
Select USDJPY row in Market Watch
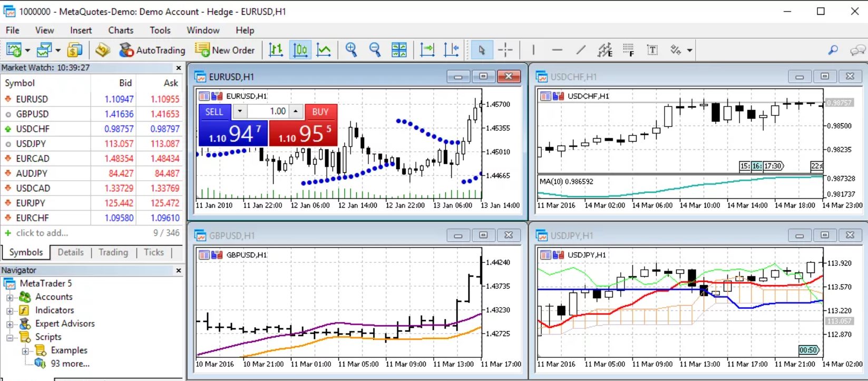pos(92,143)
